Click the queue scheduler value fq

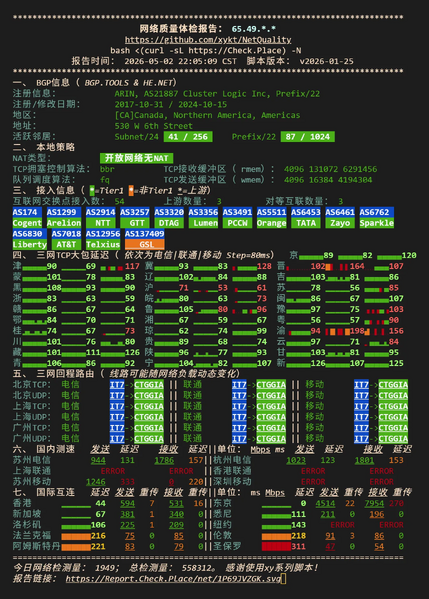pos(105,180)
